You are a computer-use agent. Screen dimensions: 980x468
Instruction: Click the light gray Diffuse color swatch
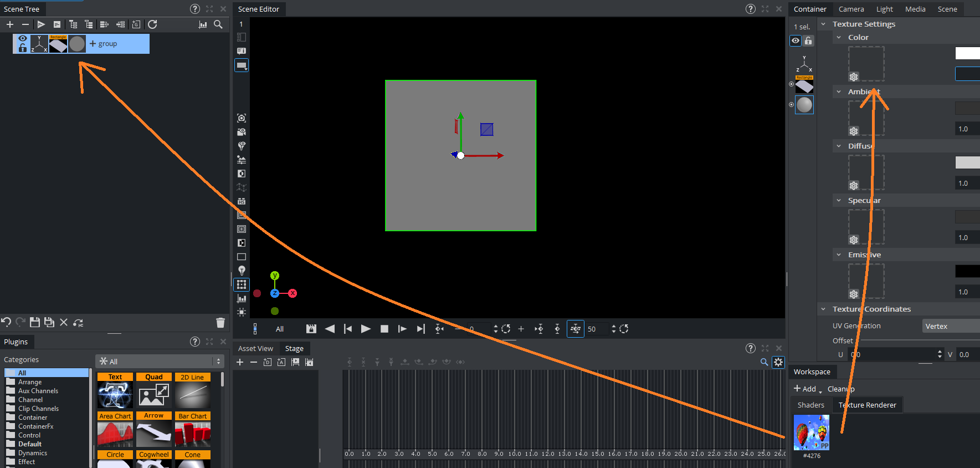(967, 162)
